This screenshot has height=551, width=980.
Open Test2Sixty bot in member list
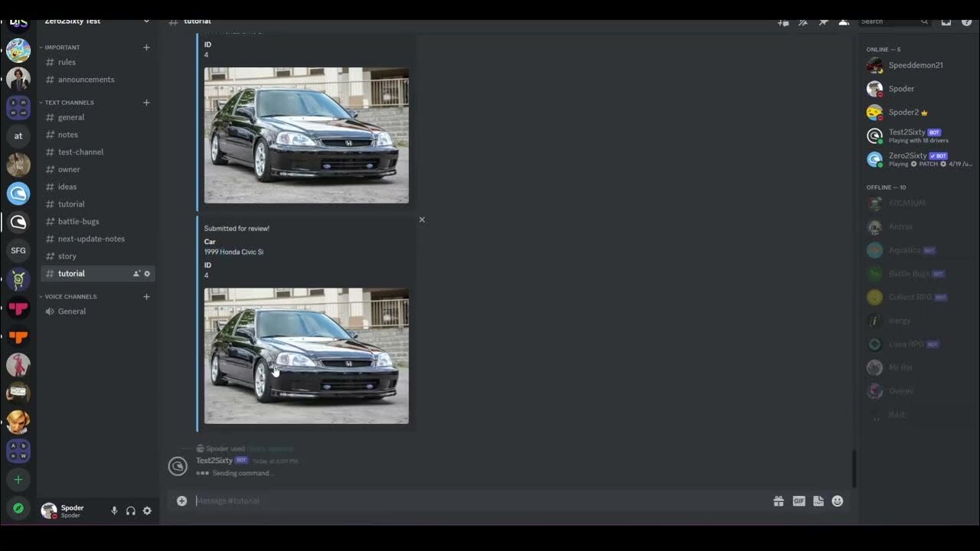coord(919,136)
